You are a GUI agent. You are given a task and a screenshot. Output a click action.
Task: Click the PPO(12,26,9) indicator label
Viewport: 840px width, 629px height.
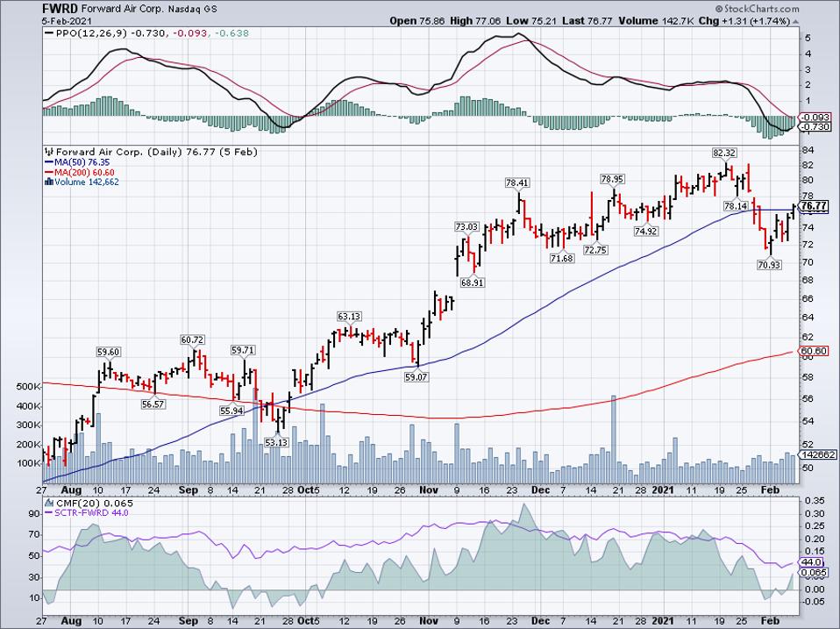pyautogui.click(x=93, y=33)
